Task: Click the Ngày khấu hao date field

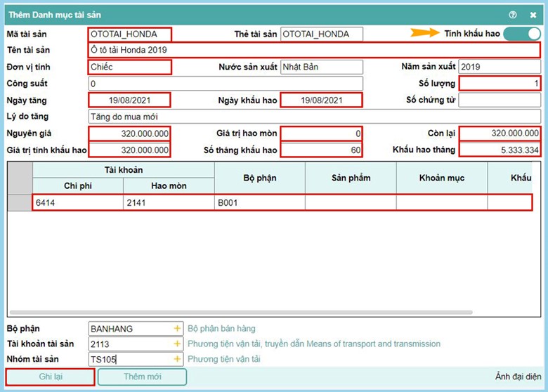Action: tap(321, 100)
